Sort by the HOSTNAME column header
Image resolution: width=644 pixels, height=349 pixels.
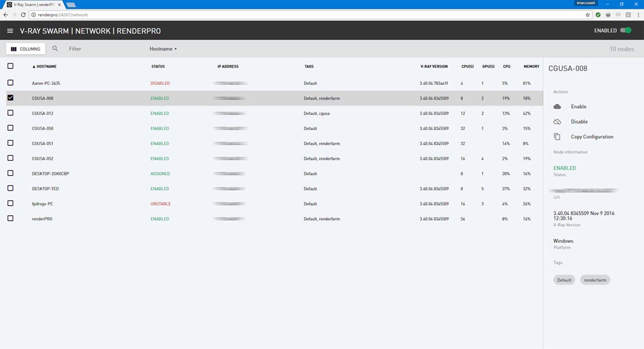point(44,66)
